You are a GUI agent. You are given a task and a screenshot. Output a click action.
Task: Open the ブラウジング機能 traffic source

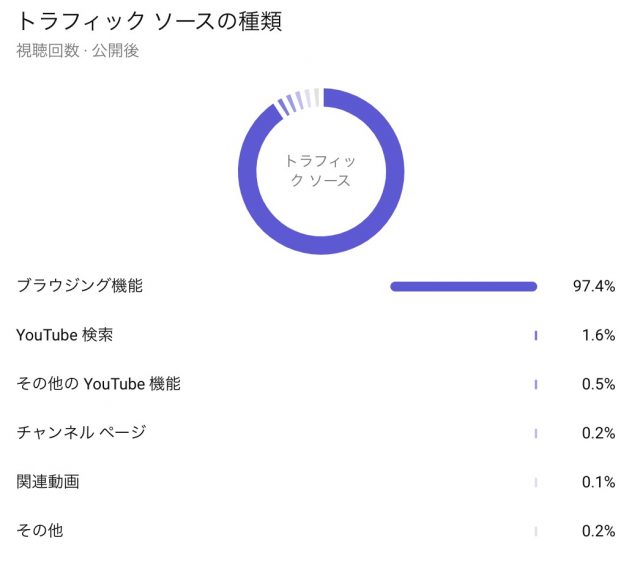[x=80, y=286]
